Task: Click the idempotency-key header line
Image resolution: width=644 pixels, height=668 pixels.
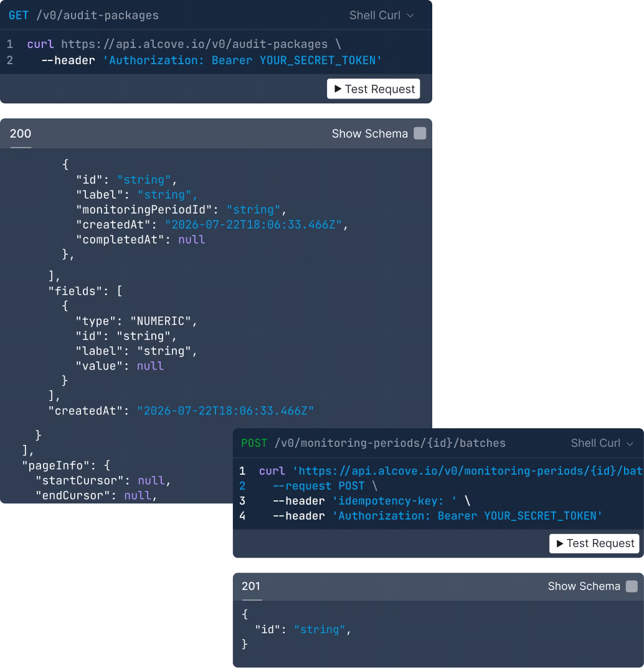Action: 371,500
